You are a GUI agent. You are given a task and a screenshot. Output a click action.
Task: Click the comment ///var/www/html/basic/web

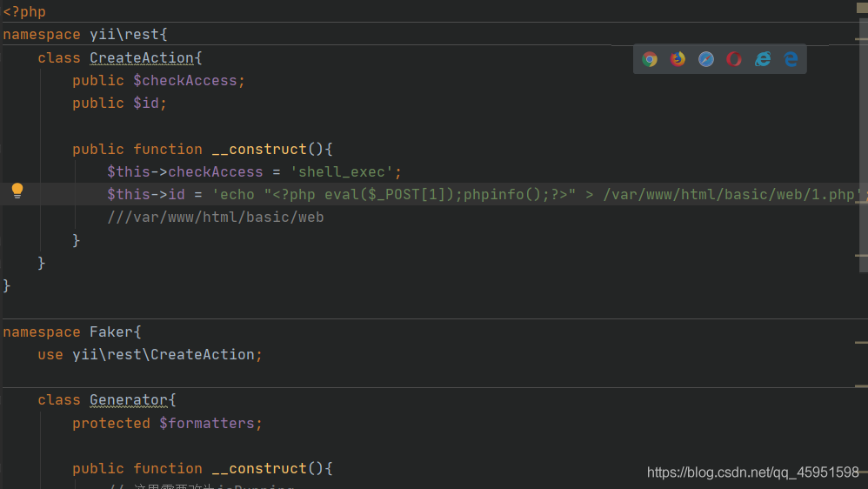(x=216, y=218)
